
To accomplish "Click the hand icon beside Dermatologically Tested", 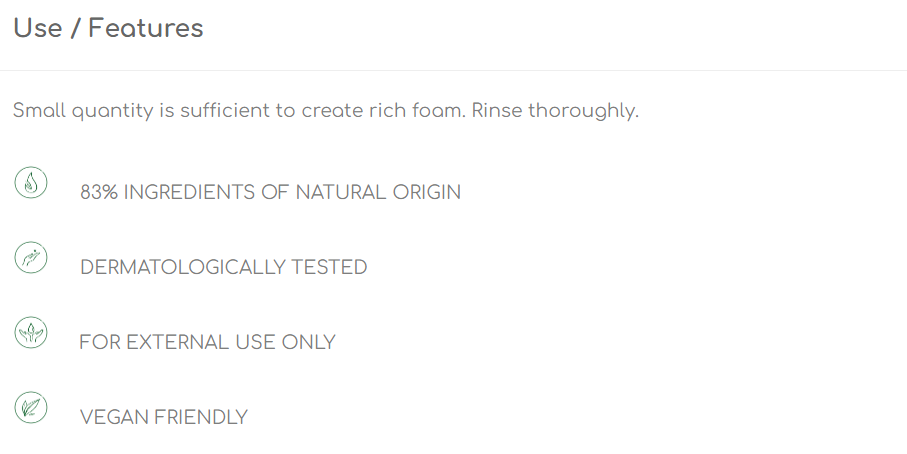I will 31,258.
